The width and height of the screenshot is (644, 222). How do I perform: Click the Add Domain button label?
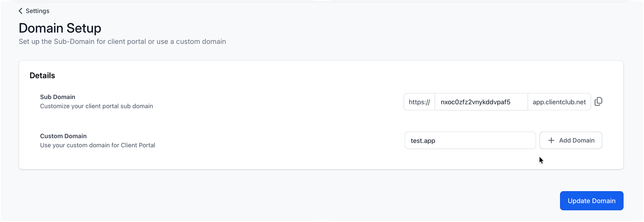577,140
